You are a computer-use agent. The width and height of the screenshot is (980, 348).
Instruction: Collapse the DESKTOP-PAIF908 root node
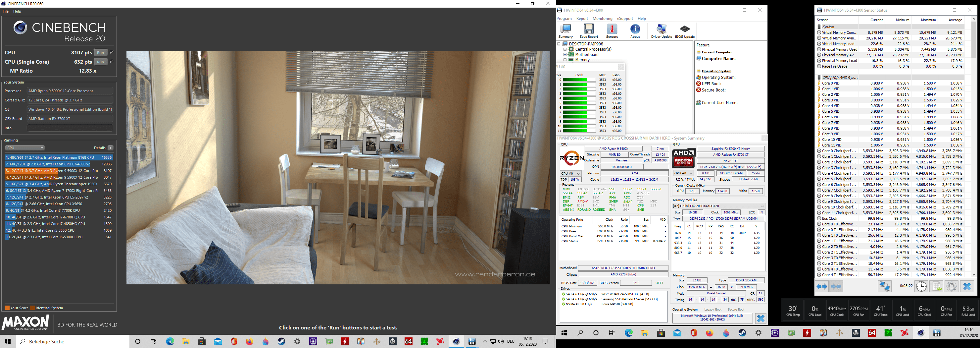559,44
